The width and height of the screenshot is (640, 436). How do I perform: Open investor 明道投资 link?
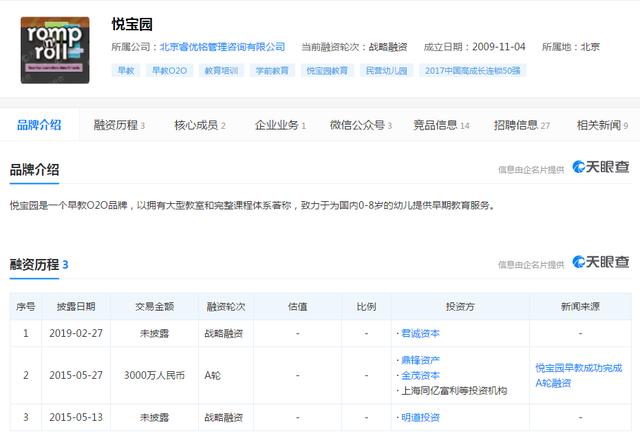(x=420, y=418)
